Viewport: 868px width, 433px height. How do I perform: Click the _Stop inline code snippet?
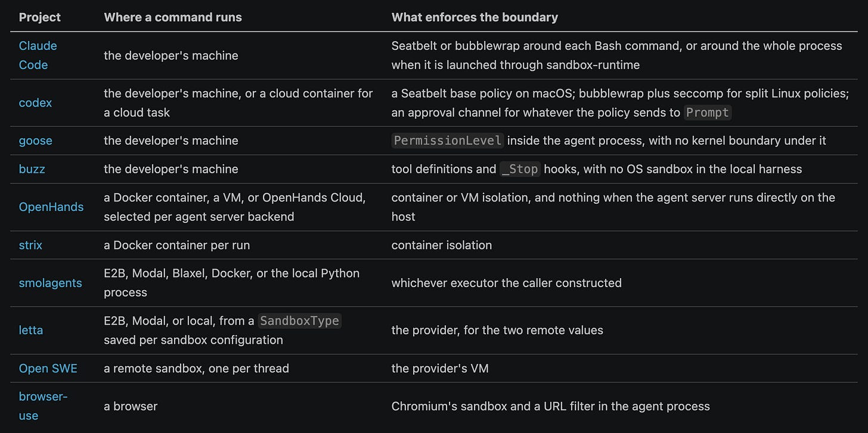(520, 169)
